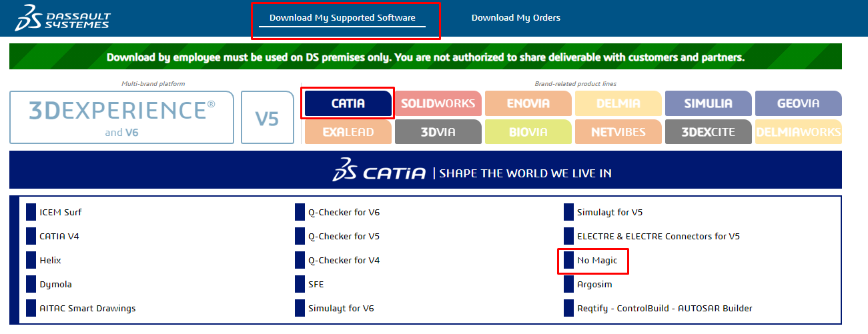The height and width of the screenshot is (334, 868).
Task: Open the AITAC Smart Drawings link
Action: tap(87, 308)
